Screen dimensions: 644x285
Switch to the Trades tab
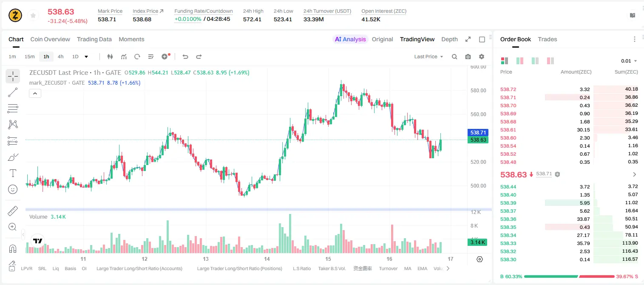pyautogui.click(x=547, y=39)
